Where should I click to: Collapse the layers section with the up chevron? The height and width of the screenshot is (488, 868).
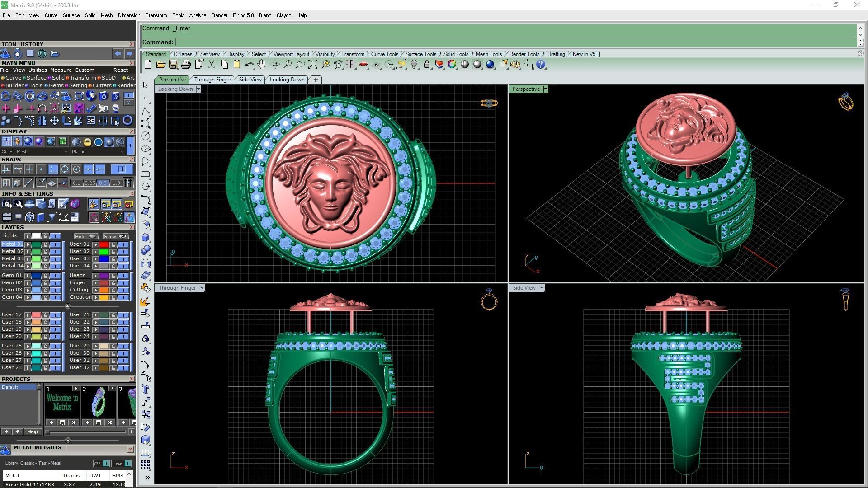(68, 306)
